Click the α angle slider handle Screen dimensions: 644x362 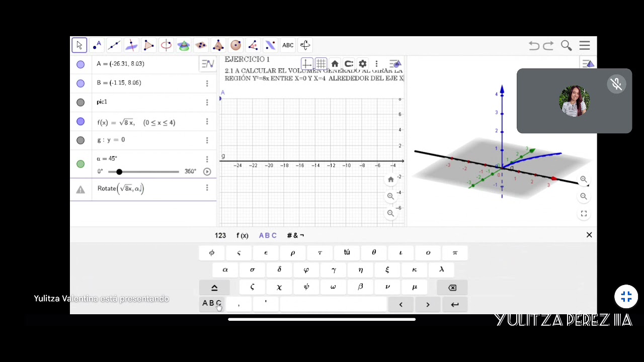click(x=119, y=172)
